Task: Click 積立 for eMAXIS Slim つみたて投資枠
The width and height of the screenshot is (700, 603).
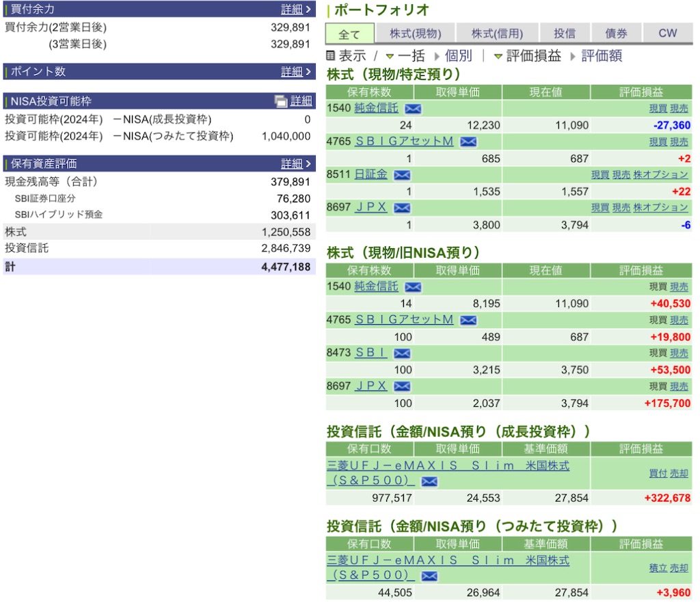Action: pyautogui.click(x=658, y=567)
